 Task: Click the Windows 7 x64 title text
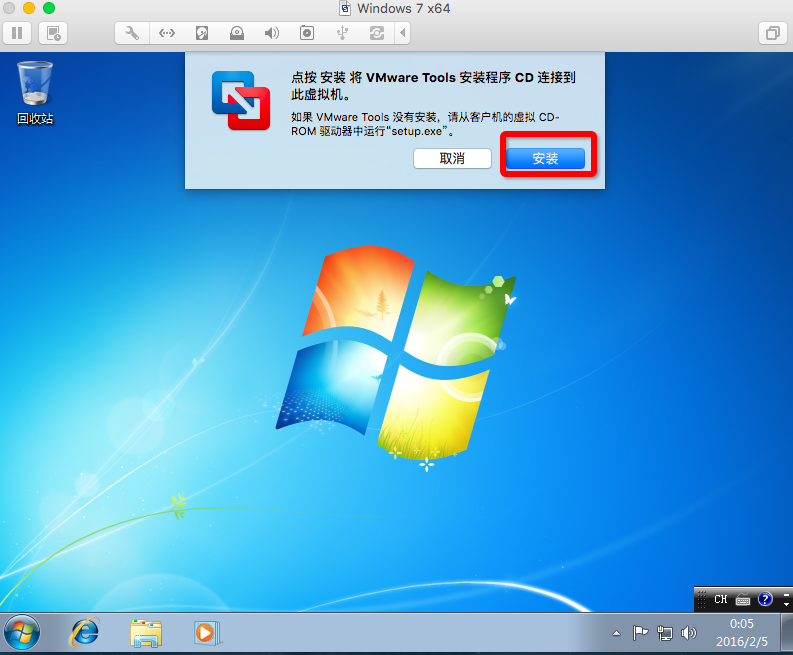(403, 9)
